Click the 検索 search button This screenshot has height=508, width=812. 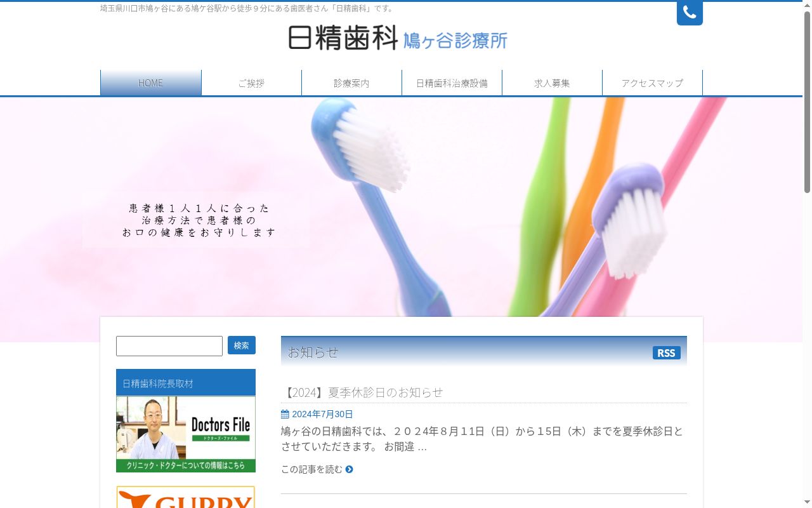click(242, 345)
